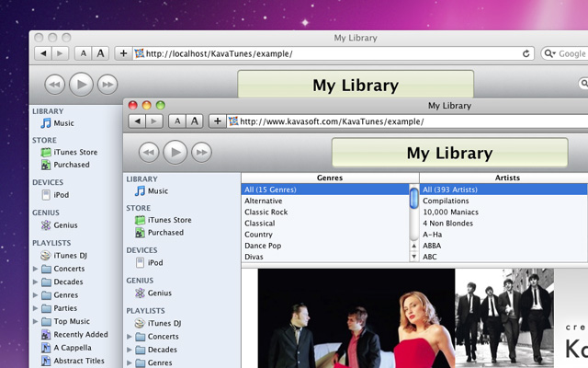Expand Genres folder in rear window
588x368 pixels.
tap(35, 294)
